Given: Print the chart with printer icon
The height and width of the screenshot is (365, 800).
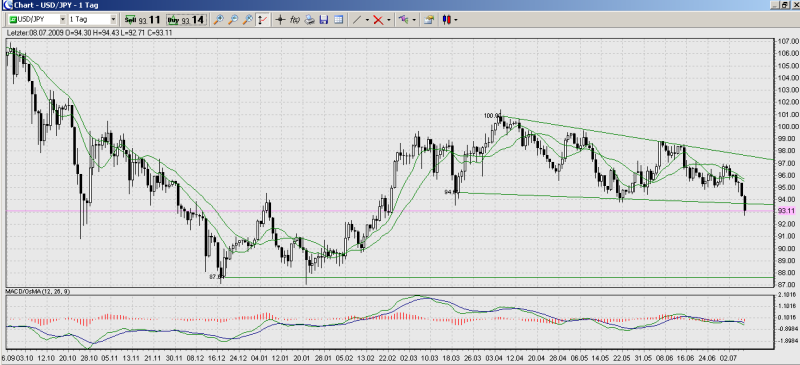Looking at the screenshot, I should point(309,20).
